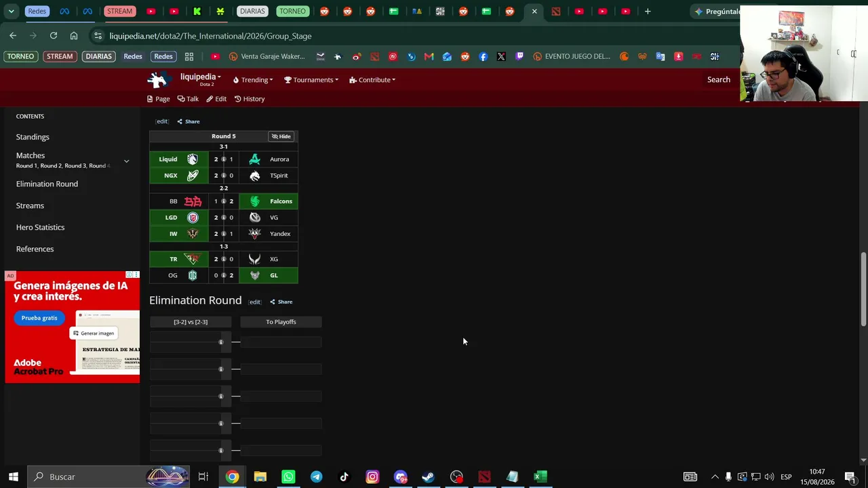Expand the Matches section in contents
868x488 pixels.
click(126, 161)
